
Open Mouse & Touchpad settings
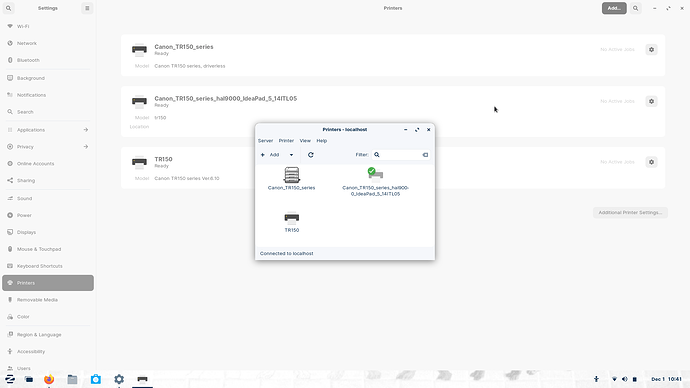click(x=48, y=249)
